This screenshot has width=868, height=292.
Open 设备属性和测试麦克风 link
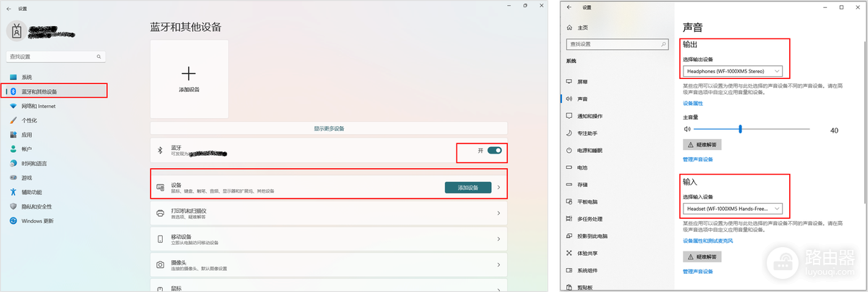(x=708, y=241)
